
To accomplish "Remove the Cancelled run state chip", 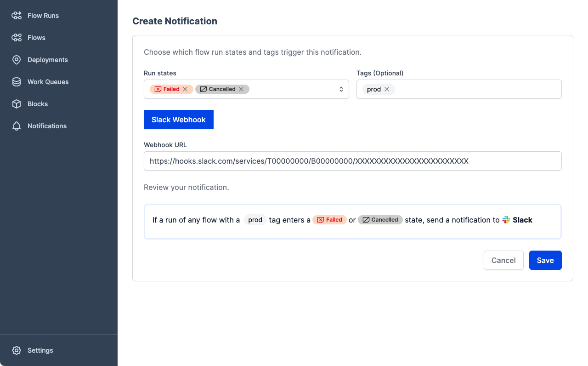I will pos(241,89).
